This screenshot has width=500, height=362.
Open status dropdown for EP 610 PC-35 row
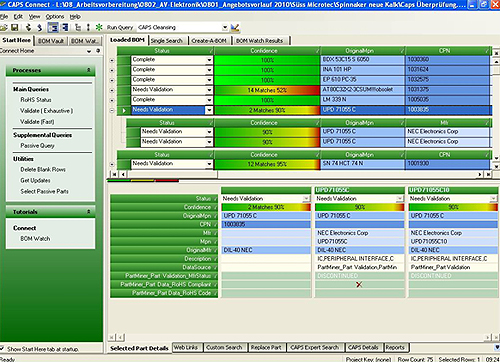[x=209, y=80]
